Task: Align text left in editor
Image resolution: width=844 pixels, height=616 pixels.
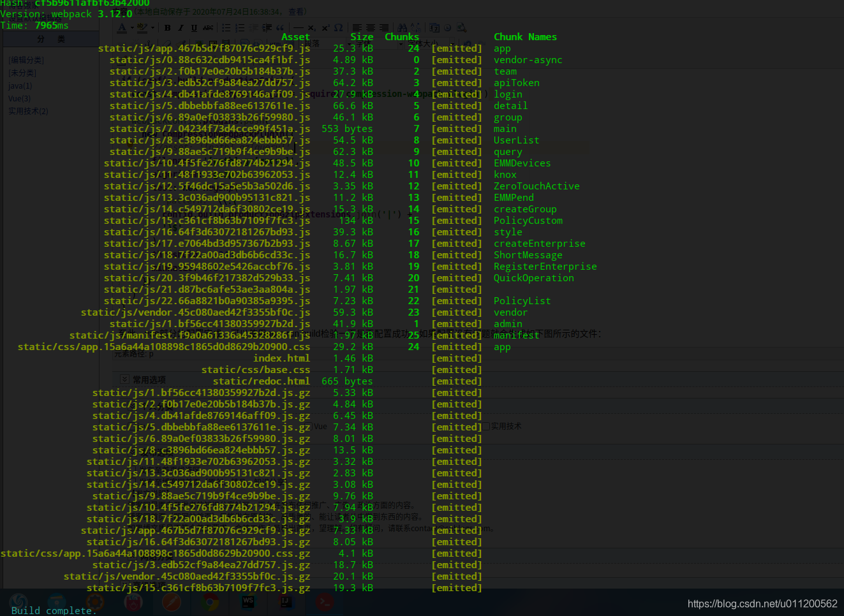Action: click(357, 27)
